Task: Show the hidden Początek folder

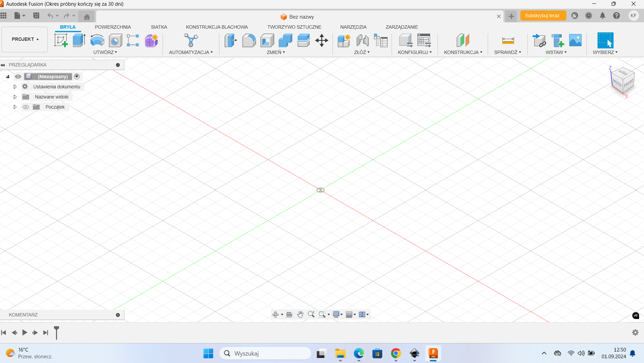Action: (x=26, y=107)
